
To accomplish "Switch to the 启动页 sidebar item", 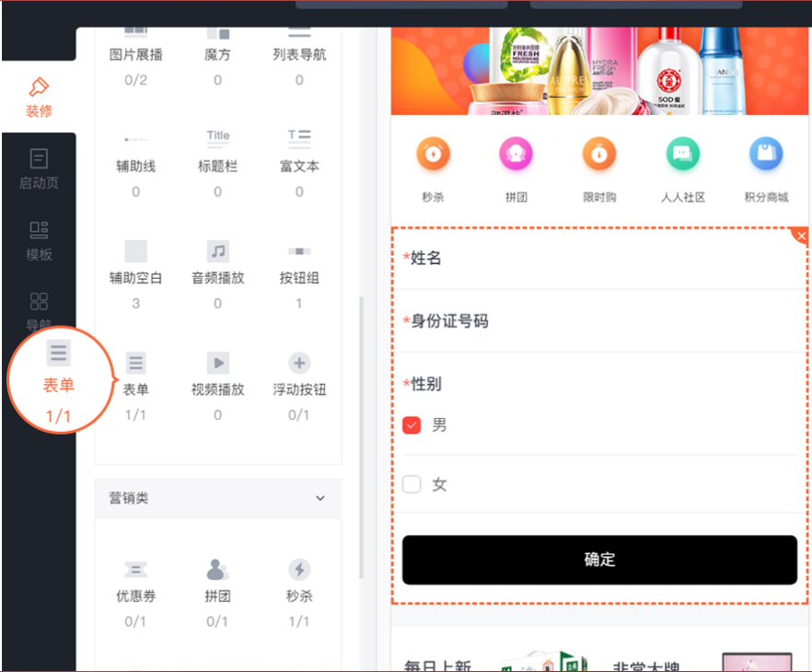I will 39,168.
